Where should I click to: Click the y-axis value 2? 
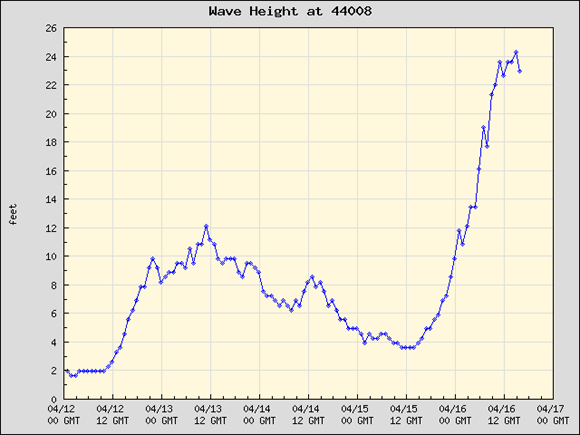[54, 371]
